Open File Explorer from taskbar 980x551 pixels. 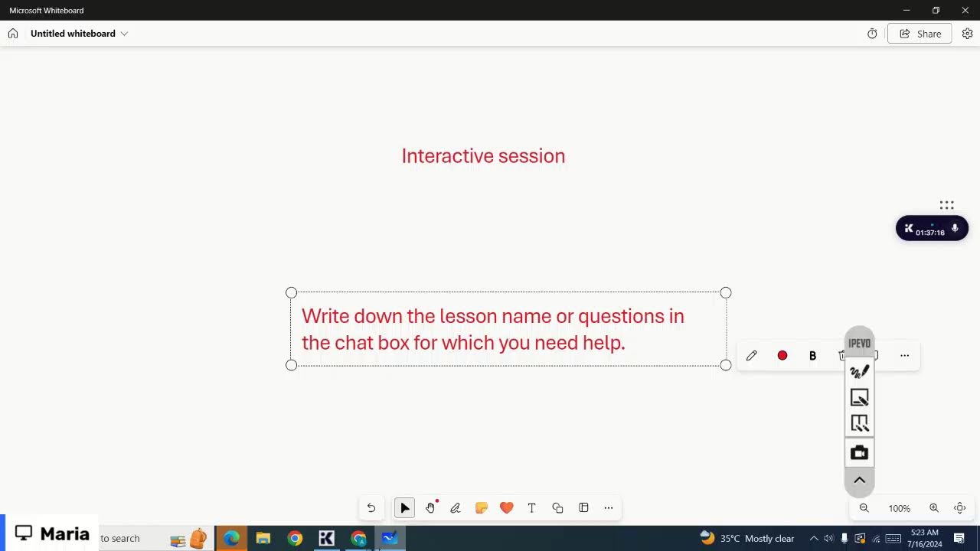point(263,539)
